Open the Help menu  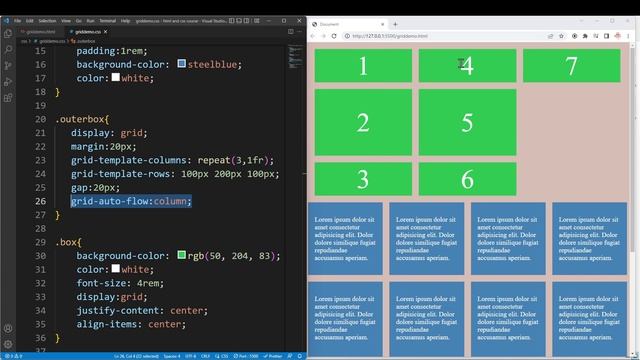tap(125, 20)
